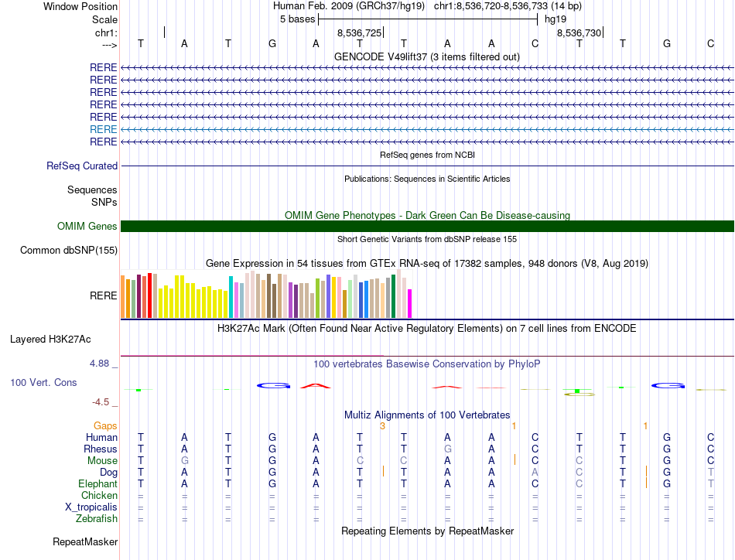The height and width of the screenshot is (560, 735).
Task: Click the 100 Vert. Cons track label
Action: (x=43, y=382)
